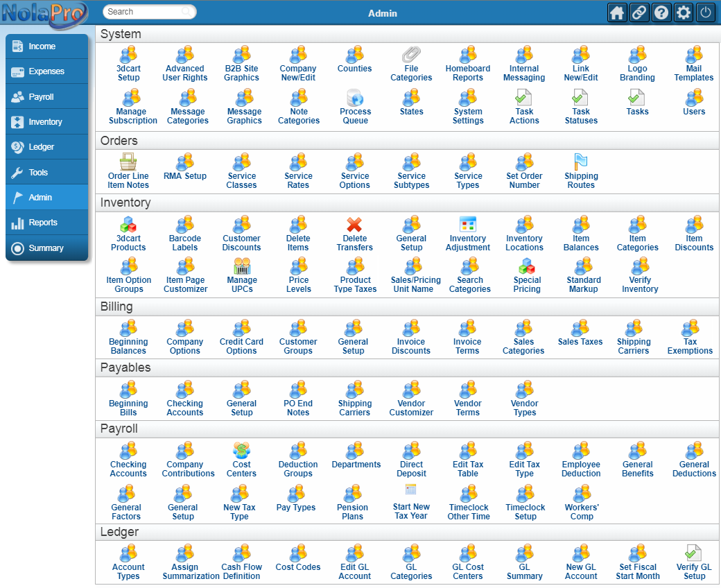The image size is (721, 588).
Task: Open Manage UPCs barcode icon
Action: pyautogui.click(x=242, y=266)
